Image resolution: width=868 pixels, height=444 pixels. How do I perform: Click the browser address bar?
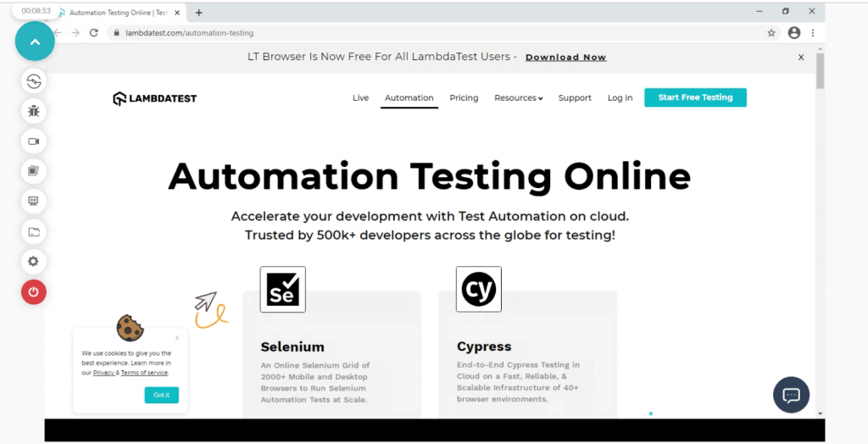click(424, 33)
